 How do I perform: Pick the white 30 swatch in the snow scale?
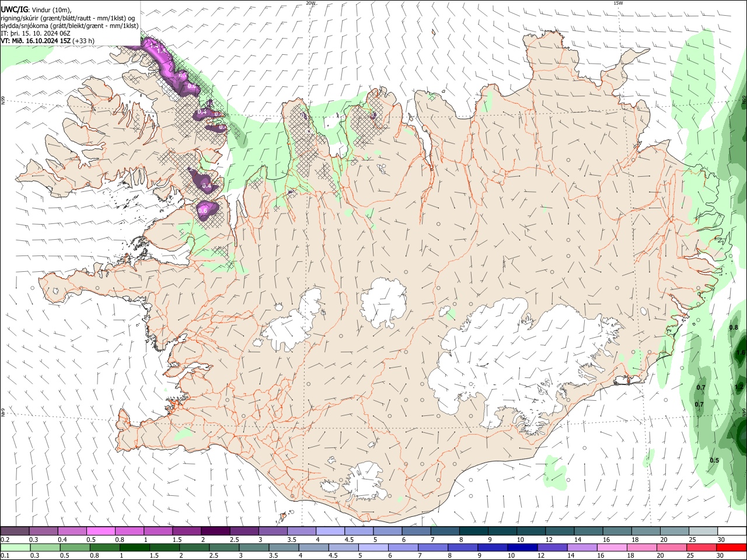[732, 531]
